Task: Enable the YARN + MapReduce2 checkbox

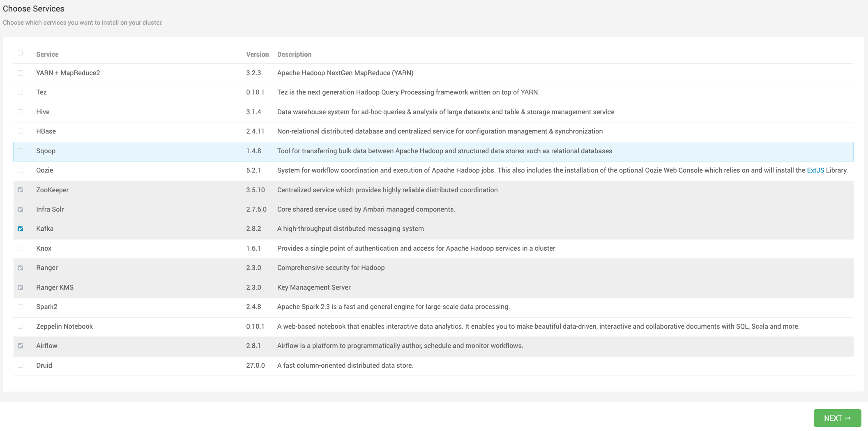Action: (x=20, y=73)
